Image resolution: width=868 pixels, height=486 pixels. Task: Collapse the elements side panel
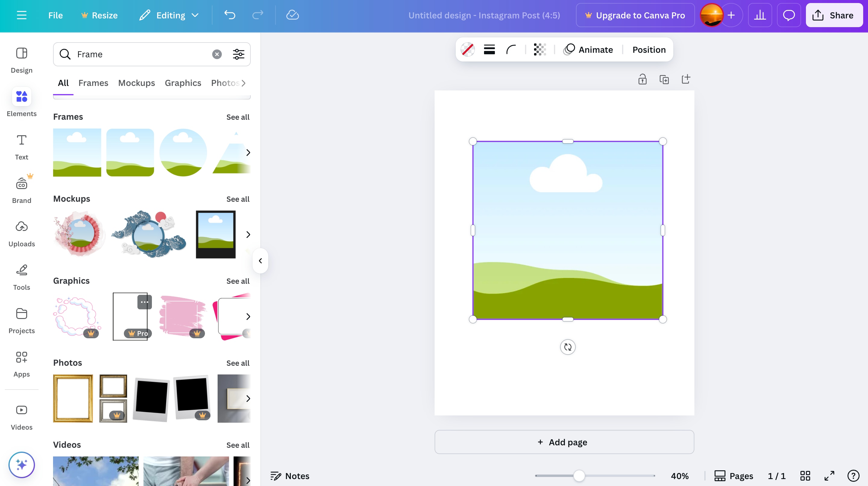260,260
